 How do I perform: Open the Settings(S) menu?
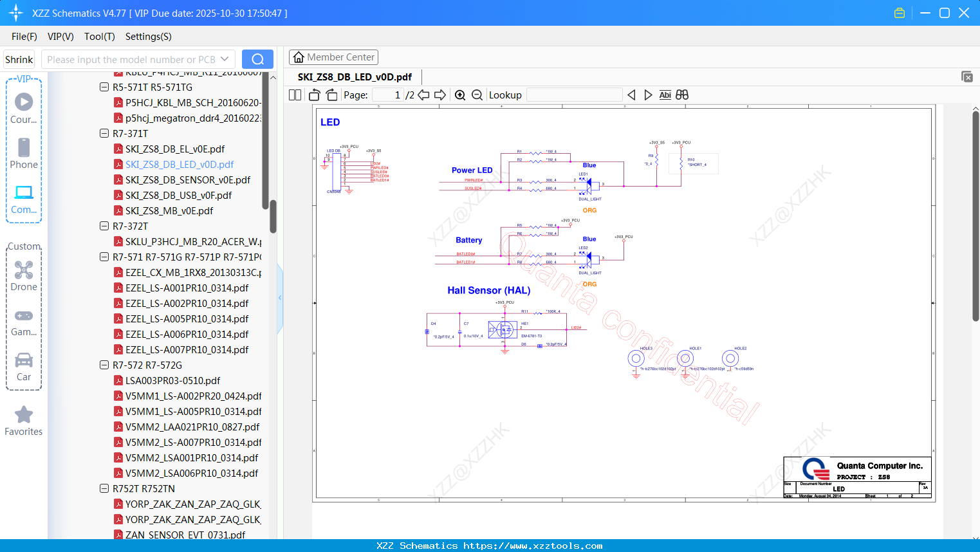(148, 37)
